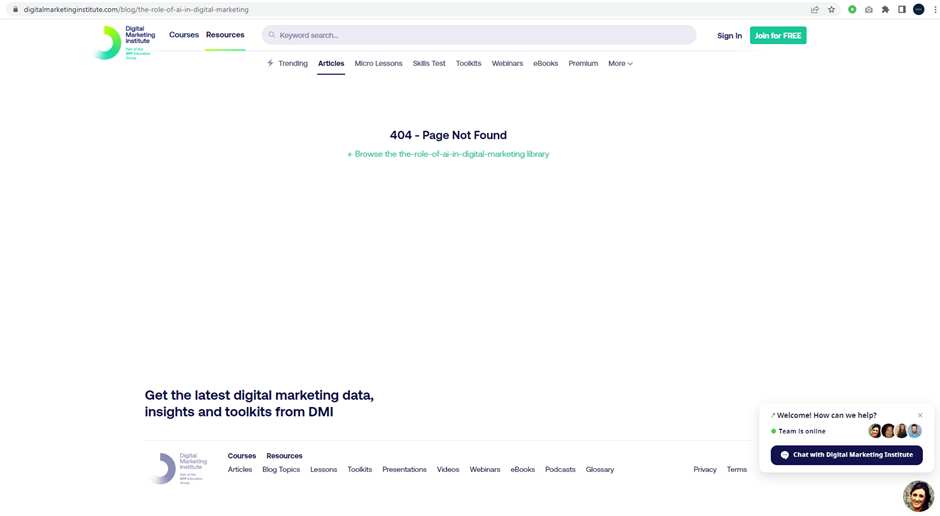Image resolution: width=940 pixels, height=516 pixels.
Task: View site info via the lock icon
Action: (15, 10)
